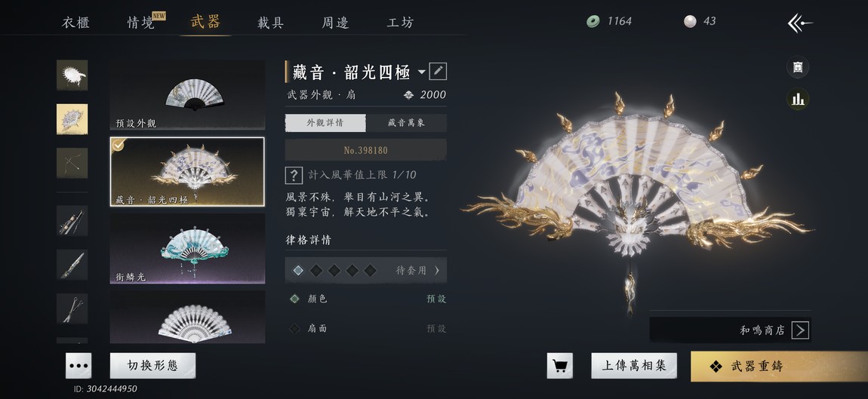Image resolution: width=868 pixels, height=399 pixels.
Task: Click the 武器重鑄 button
Action: pyautogui.click(x=780, y=367)
